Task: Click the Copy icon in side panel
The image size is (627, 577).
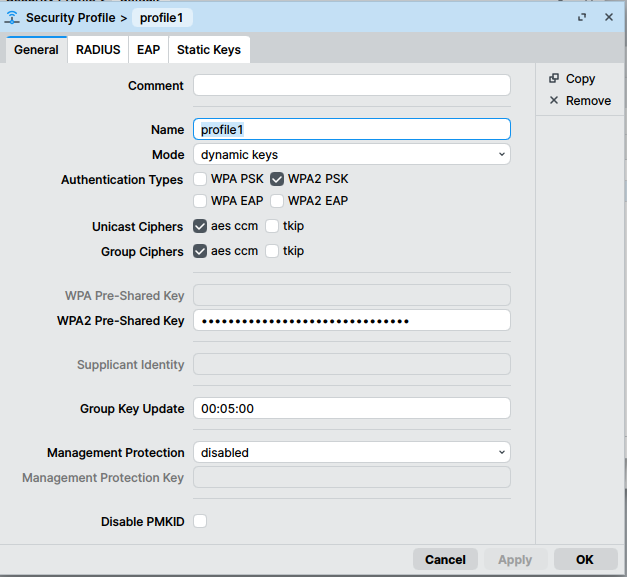Action: pos(554,79)
